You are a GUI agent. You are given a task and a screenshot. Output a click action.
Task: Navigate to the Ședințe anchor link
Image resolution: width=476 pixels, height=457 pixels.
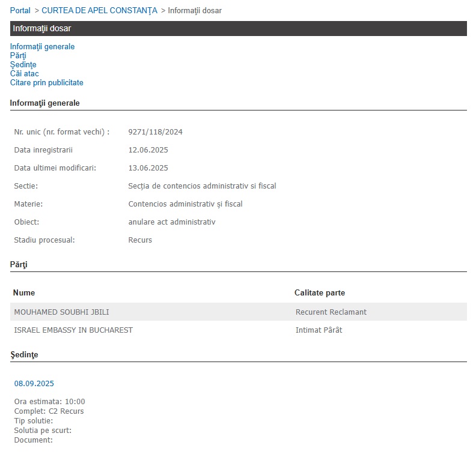pos(23,65)
